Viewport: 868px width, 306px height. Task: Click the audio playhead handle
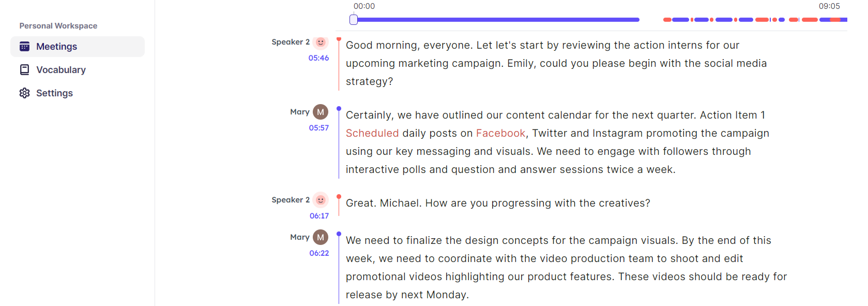354,20
